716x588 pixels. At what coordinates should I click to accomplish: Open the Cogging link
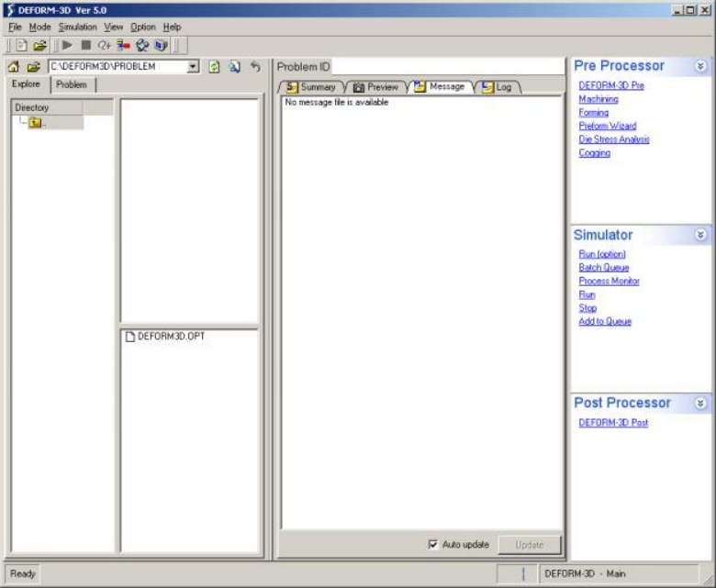[595, 152]
